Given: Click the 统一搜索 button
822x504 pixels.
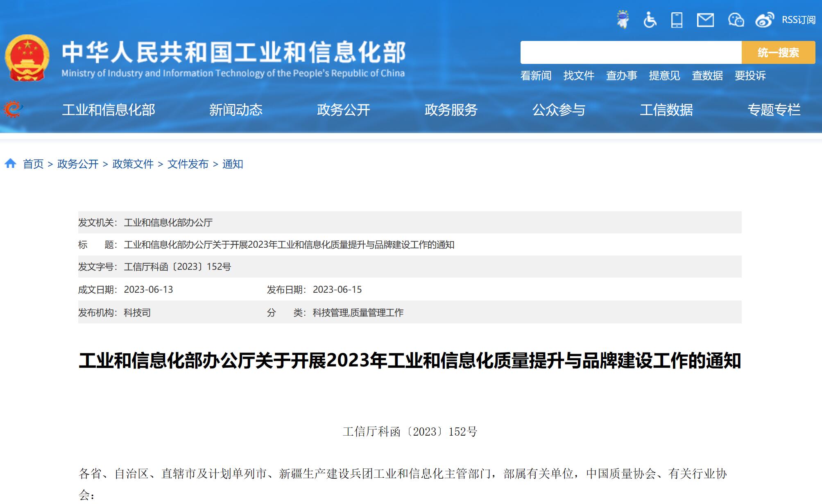Looking at the screenshot, I should 778,52.
